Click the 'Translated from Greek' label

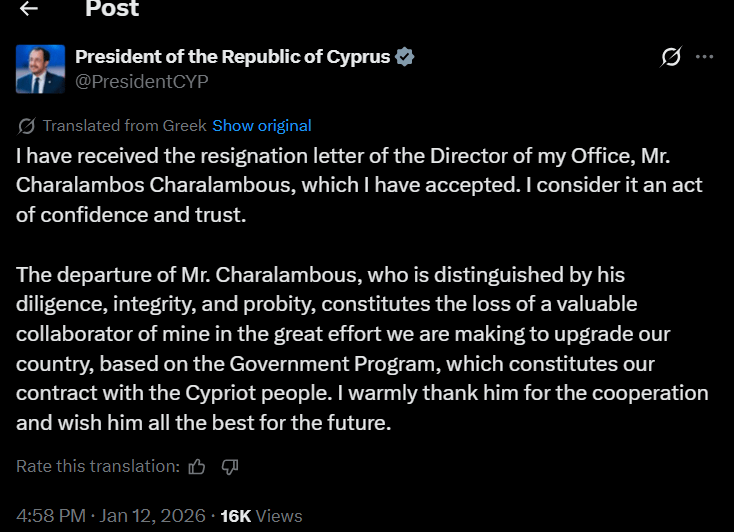[124, 126]
